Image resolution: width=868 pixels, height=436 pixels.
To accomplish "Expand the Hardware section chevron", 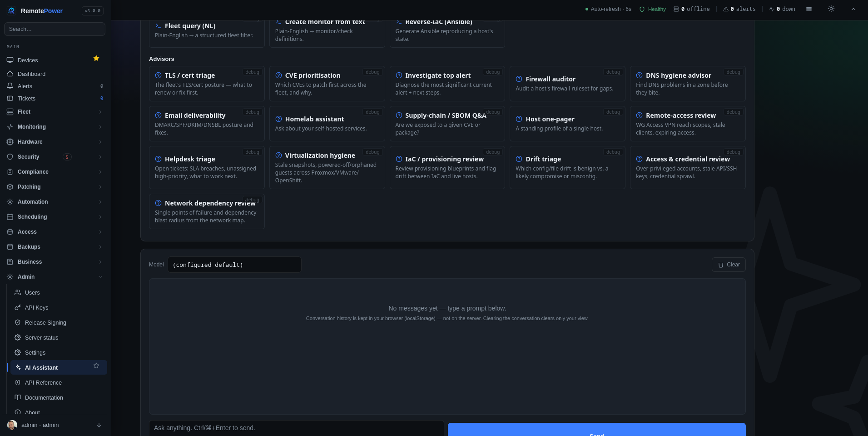I will pyautogui.click(x=100, y=142).
